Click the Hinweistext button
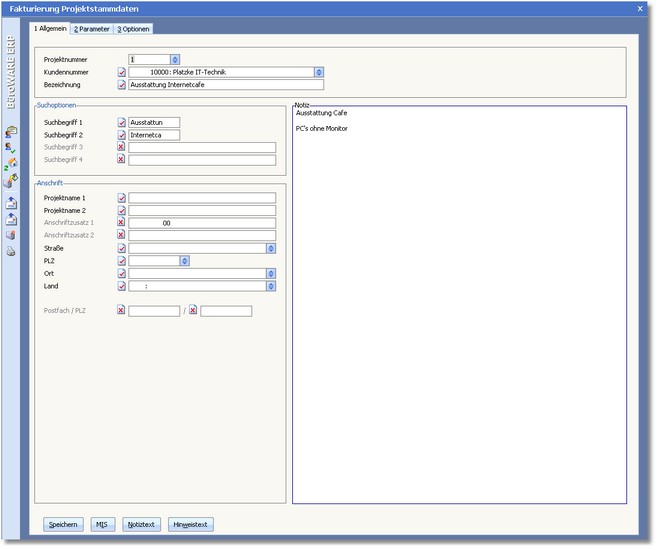Screen dimensions: 656x548 point(191,524)
